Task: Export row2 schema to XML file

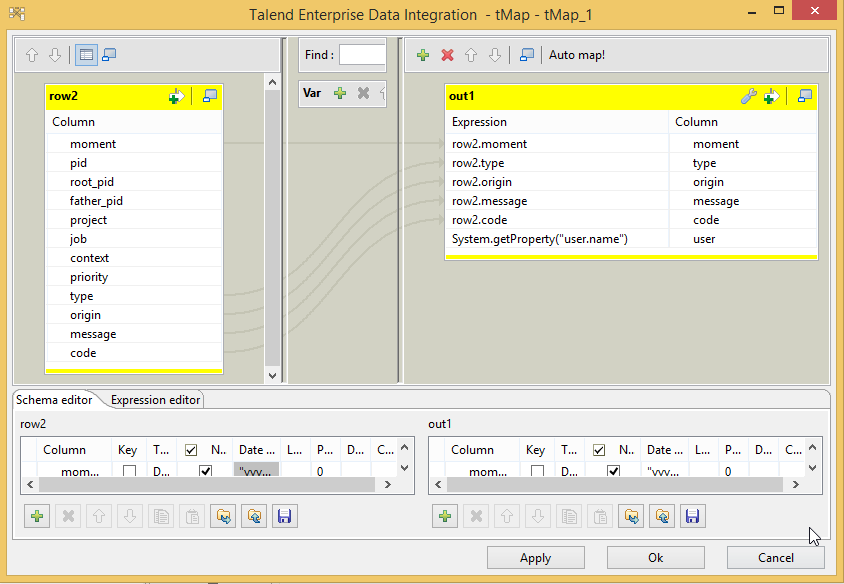Action: pyautogui.click(x=254, y=517)
